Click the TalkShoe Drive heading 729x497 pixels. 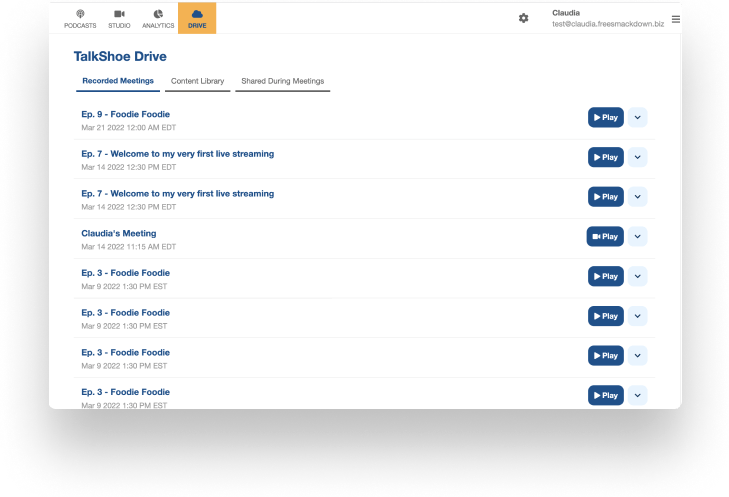pos(120,56)
